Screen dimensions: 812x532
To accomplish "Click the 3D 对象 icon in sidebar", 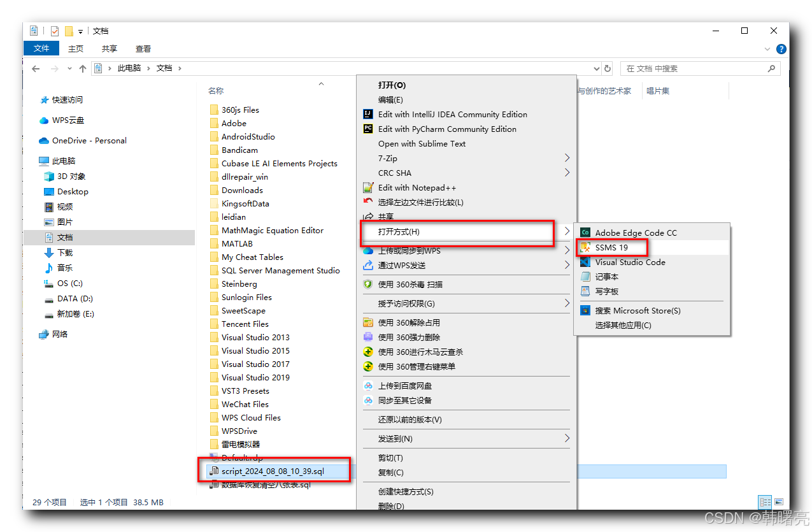I will (x=49, y=176).
